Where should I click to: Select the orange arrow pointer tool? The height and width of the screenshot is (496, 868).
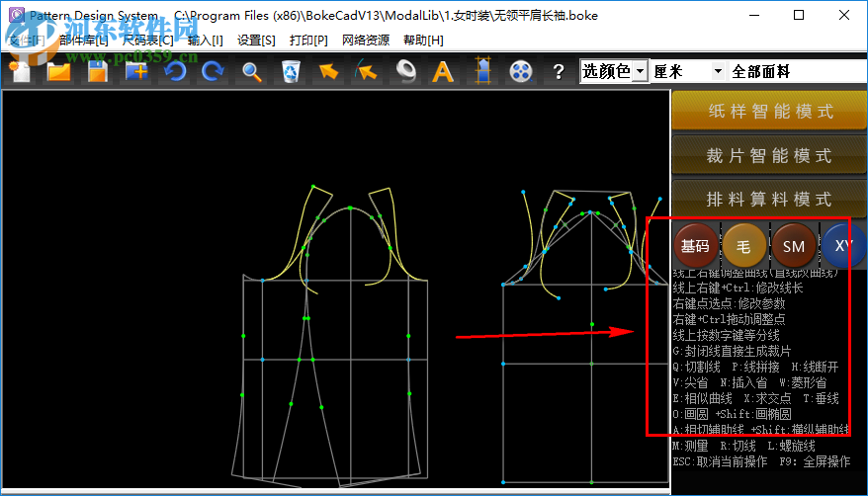tap(329, 72)
